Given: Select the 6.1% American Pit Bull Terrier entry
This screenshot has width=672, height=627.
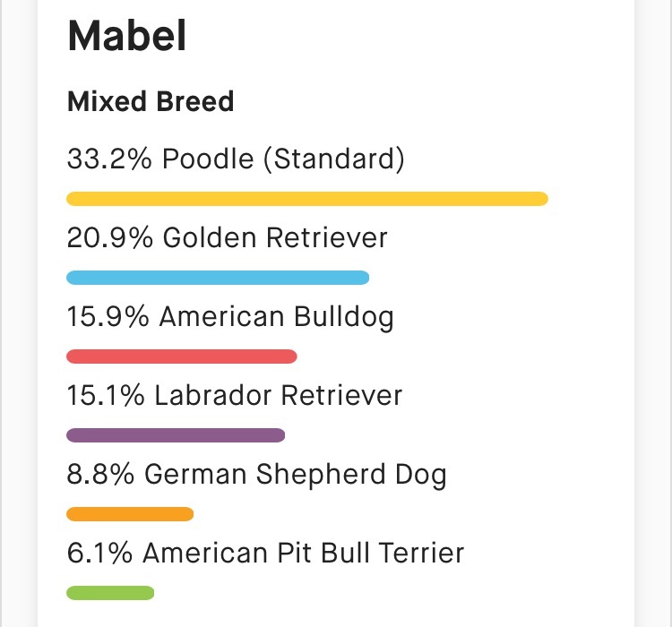Looking at the screenshot, I should click(x=266, y=553).
